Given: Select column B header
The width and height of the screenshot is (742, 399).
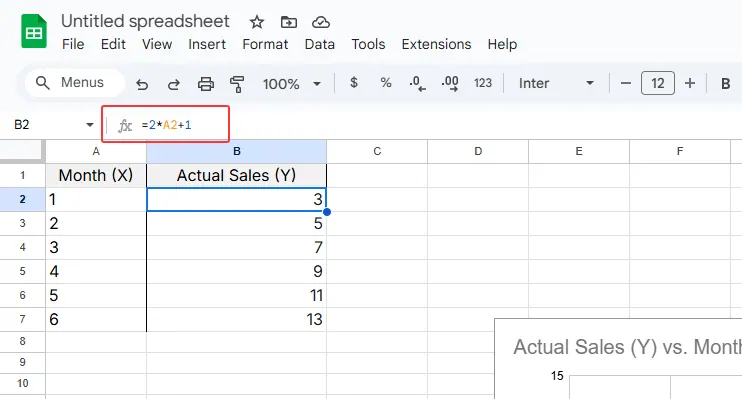Looking at the screenshot, I should (237, 151).
